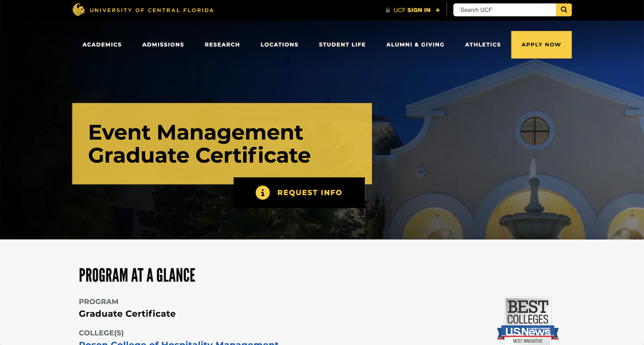The height and width of the screenshot is (345, 644).
Task: Click the PROGRAM label text
Action: click(99, 301)
